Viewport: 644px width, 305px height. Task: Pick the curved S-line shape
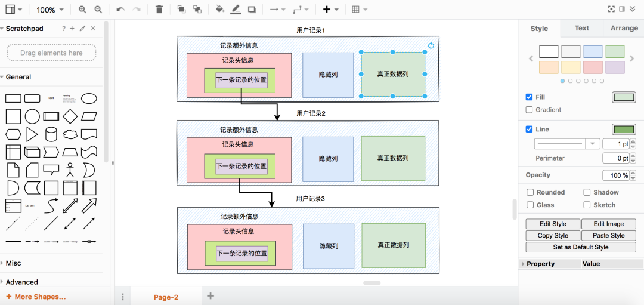[51, 205]
